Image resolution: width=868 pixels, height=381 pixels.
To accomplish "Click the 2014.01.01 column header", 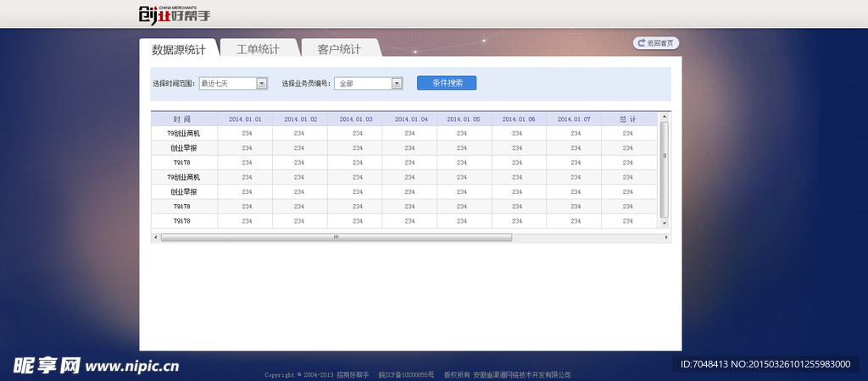I will (x=245, y=119).
